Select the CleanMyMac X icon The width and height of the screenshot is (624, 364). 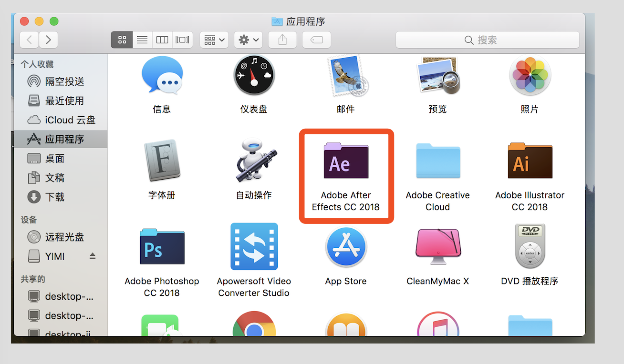coord(438,247)
